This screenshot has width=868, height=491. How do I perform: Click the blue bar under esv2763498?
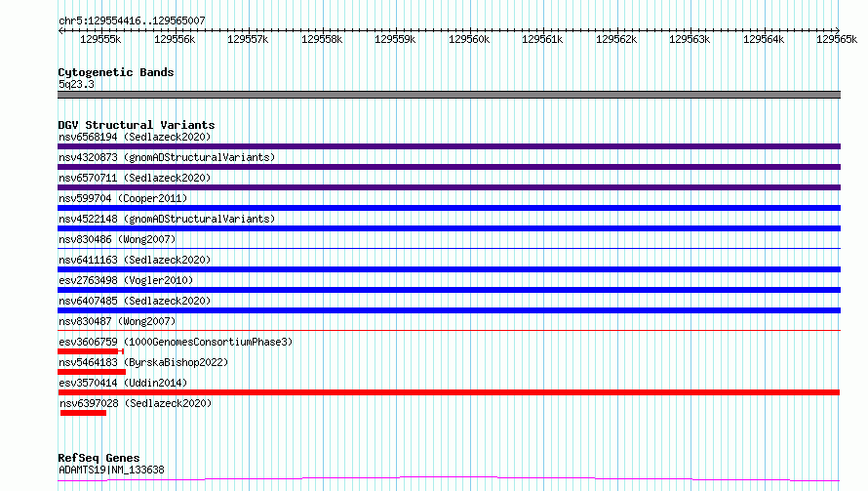coord(449,290)
